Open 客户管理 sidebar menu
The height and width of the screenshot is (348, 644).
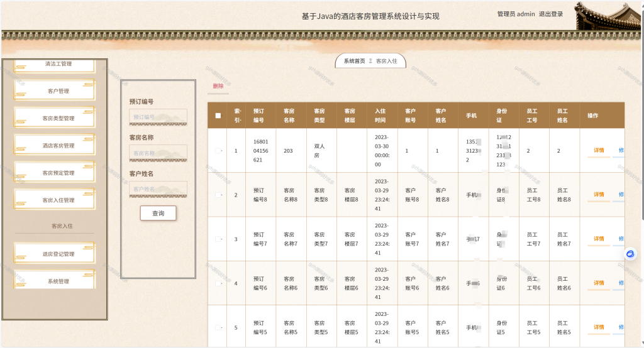(x=55, y=90)
